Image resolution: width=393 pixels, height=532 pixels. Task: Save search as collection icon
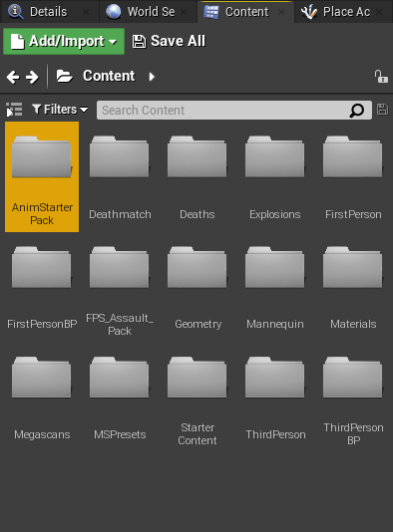point(382,110)
